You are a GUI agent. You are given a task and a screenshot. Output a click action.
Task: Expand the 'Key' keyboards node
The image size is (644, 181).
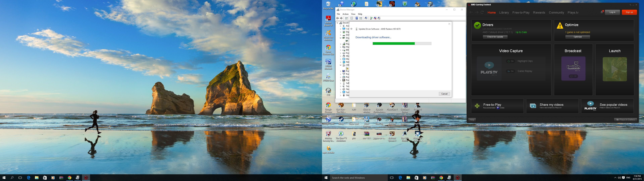[x=340, y=53]
